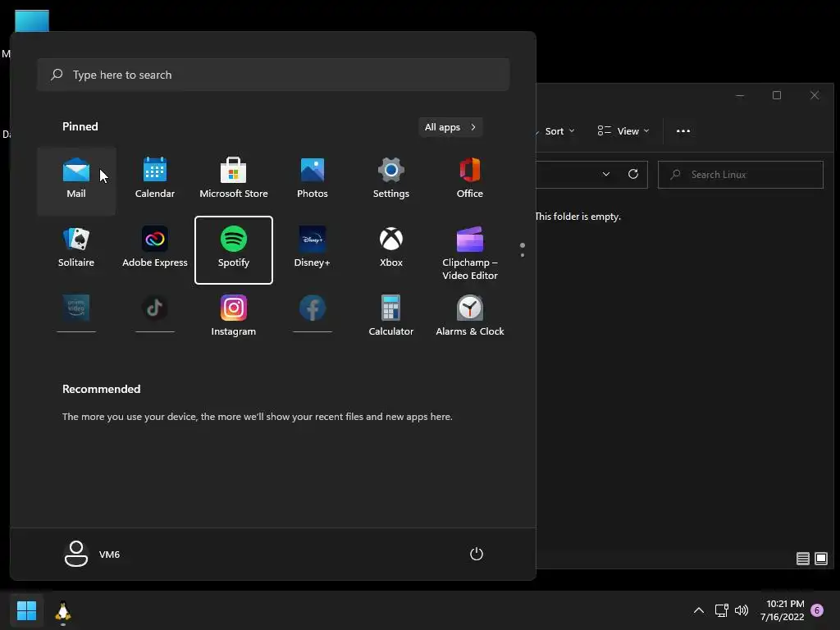This screenshot has width=840, height=630.
Task: Open the Calculator app
Action: click(391, 316)
